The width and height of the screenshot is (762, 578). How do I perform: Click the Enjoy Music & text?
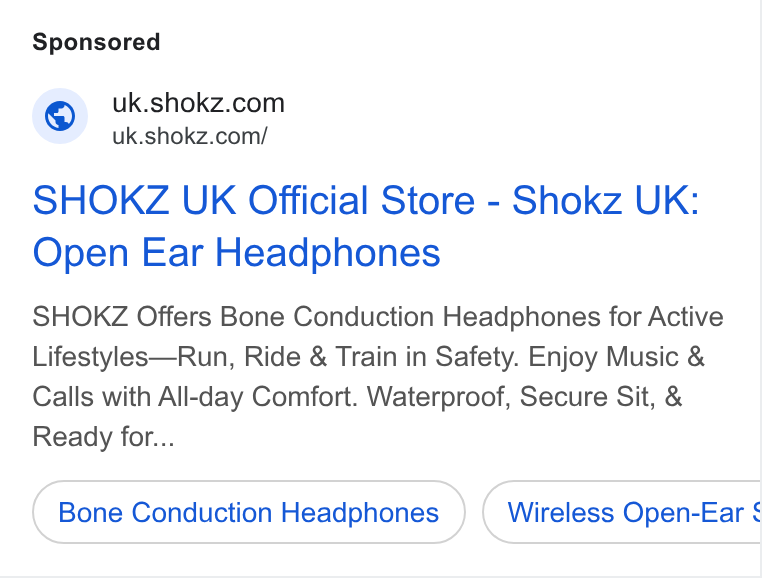616,357
